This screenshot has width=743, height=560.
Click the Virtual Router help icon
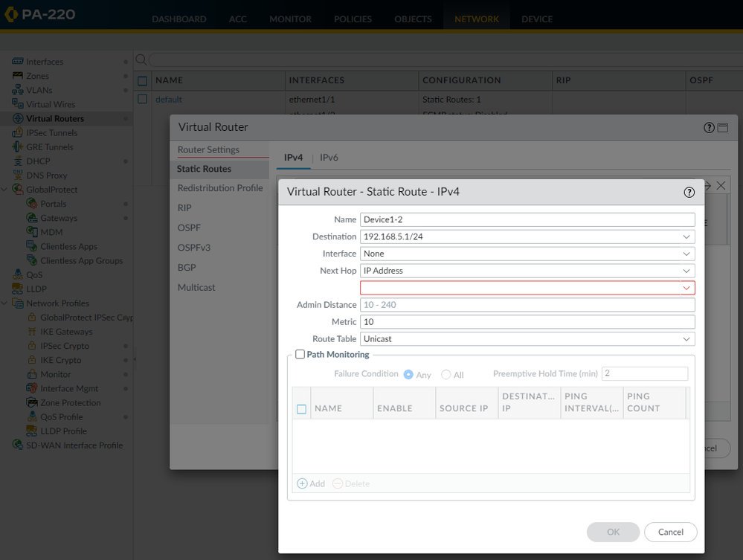tap(709, 128)
